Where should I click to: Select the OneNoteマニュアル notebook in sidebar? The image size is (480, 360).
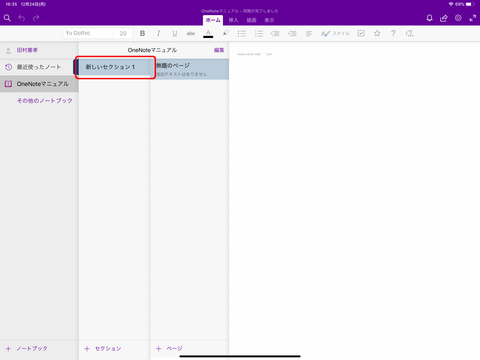(39, 84)
